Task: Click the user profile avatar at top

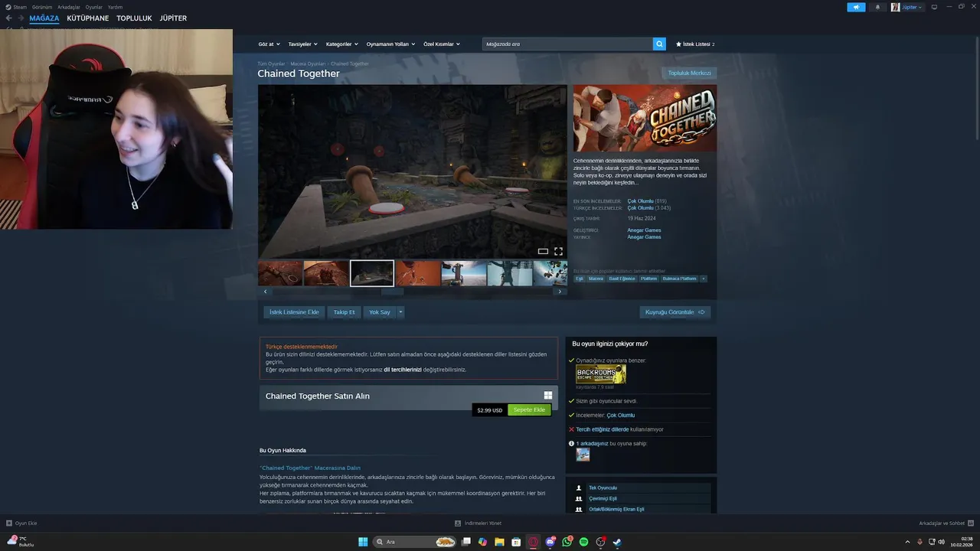Action: click(895, 7)
